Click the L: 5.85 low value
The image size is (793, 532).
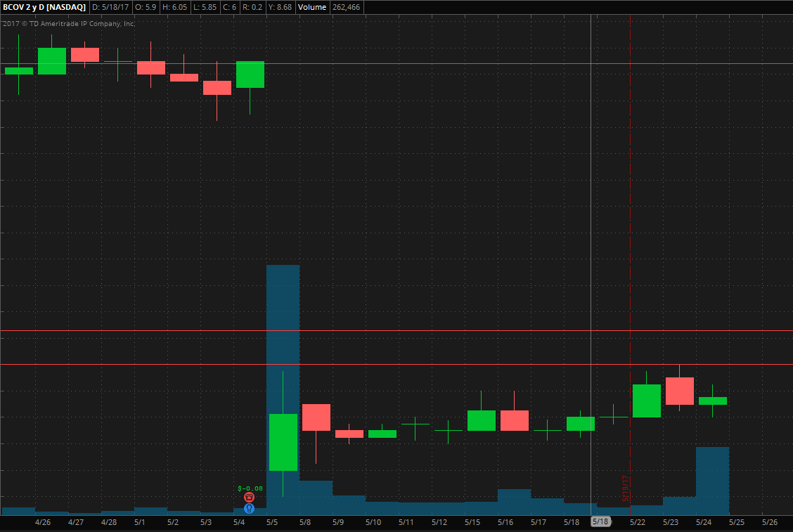[x=205, y=7]
